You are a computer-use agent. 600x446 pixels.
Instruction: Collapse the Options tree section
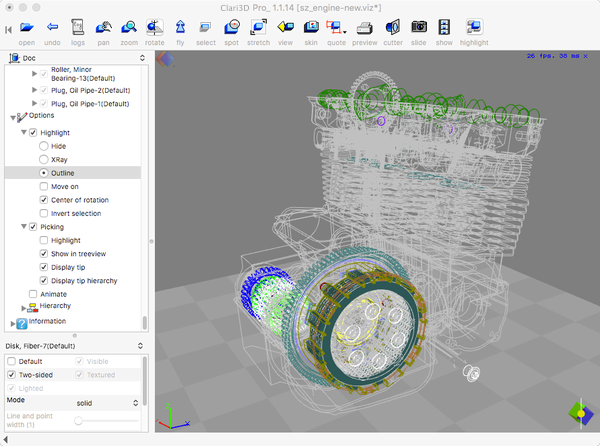coord(13,118)
